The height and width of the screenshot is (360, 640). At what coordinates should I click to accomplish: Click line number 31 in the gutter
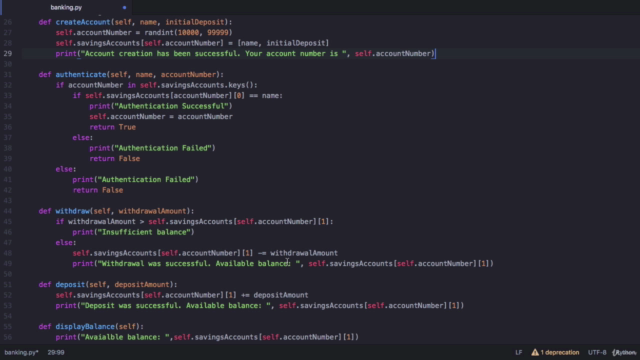point(8,75)
